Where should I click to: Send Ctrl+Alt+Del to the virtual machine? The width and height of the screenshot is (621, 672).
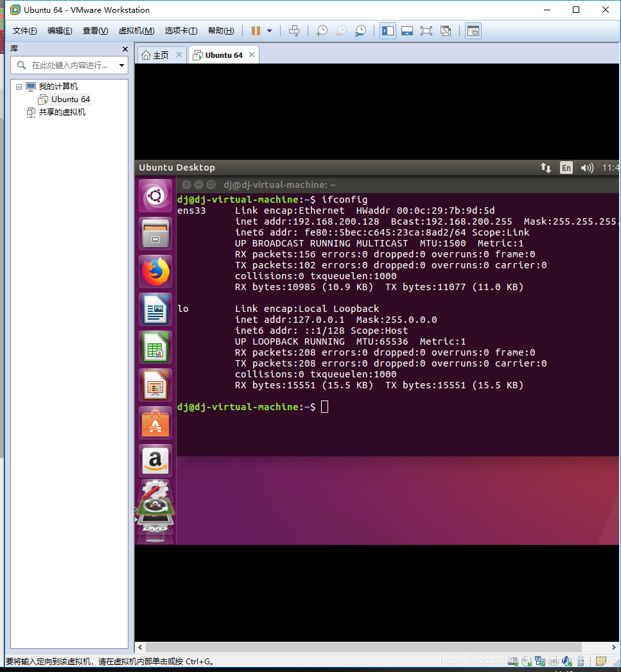294,31
